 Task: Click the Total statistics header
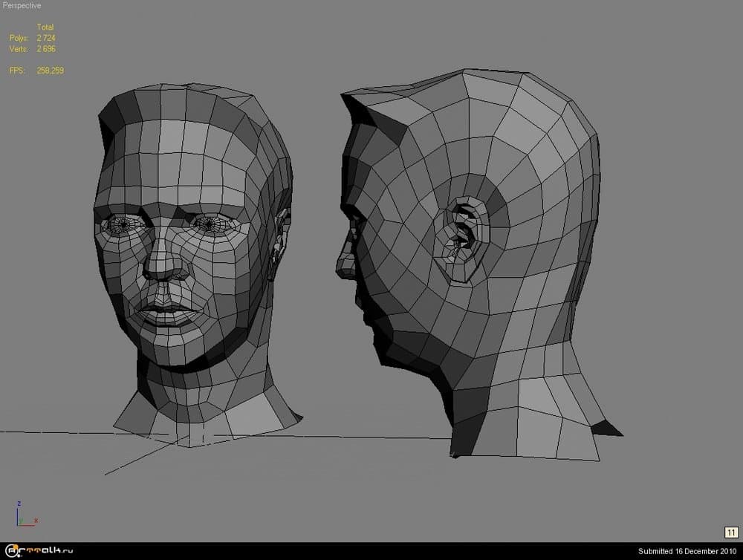(x=45, y=27)
